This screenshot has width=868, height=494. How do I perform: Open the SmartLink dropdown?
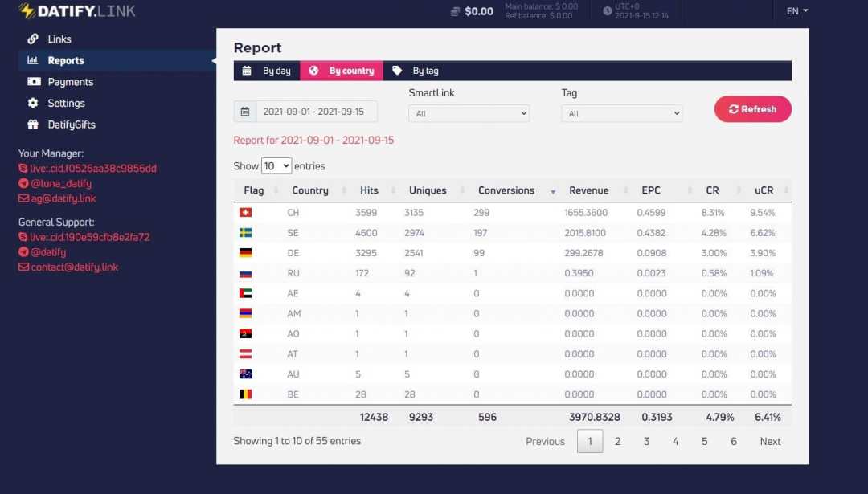coord(469,113)
